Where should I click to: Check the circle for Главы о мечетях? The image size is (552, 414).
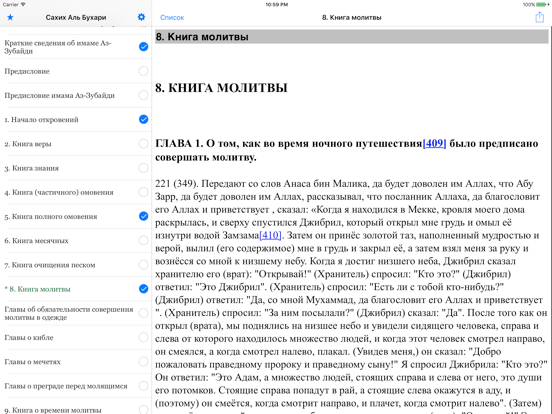click(143, 361)
